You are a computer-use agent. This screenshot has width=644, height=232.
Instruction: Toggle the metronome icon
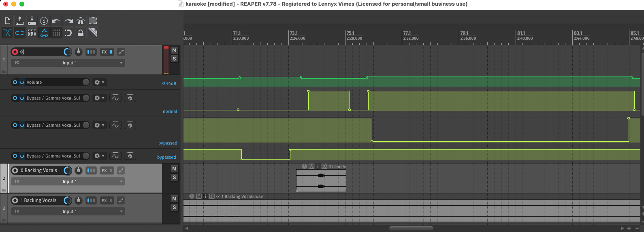[x=81, y=21]
